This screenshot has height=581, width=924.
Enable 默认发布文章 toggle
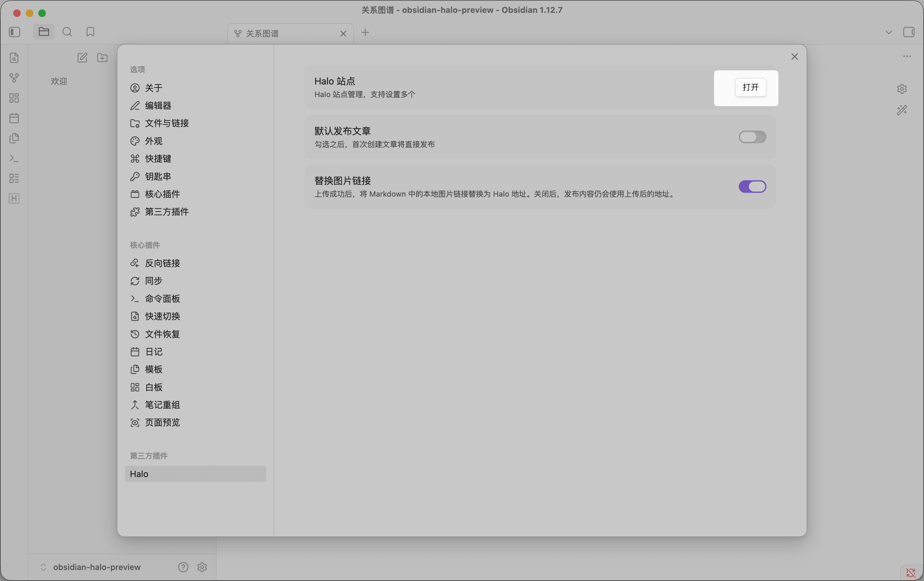(752, 137)
